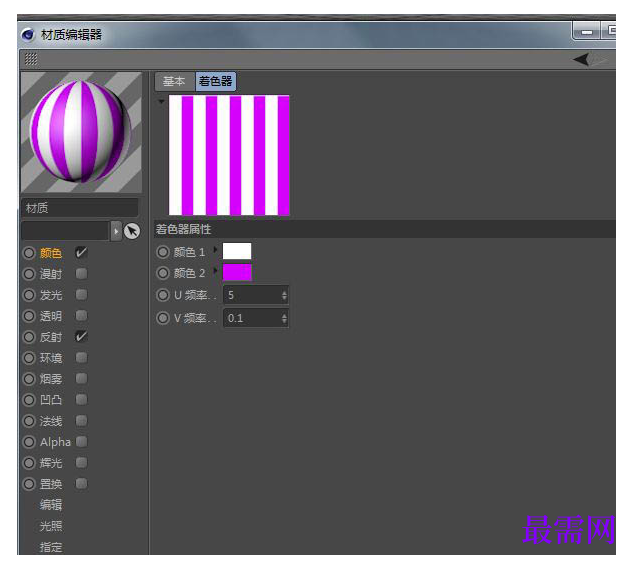The width and height of the screenshot is (634, 561).
Task: Click the 材质 name input field
Action: coord(80,208)
